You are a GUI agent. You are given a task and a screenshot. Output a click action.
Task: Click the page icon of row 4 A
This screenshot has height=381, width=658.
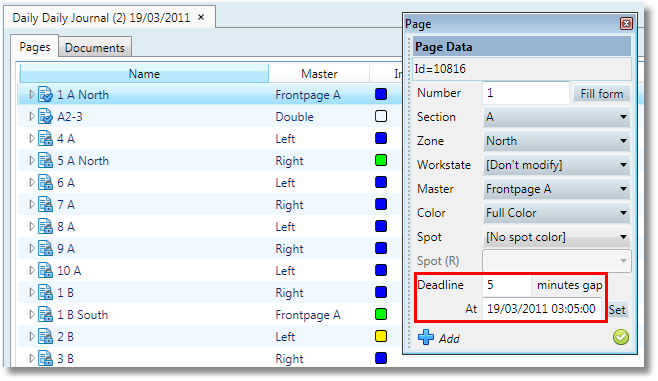[x=45, y=138]
